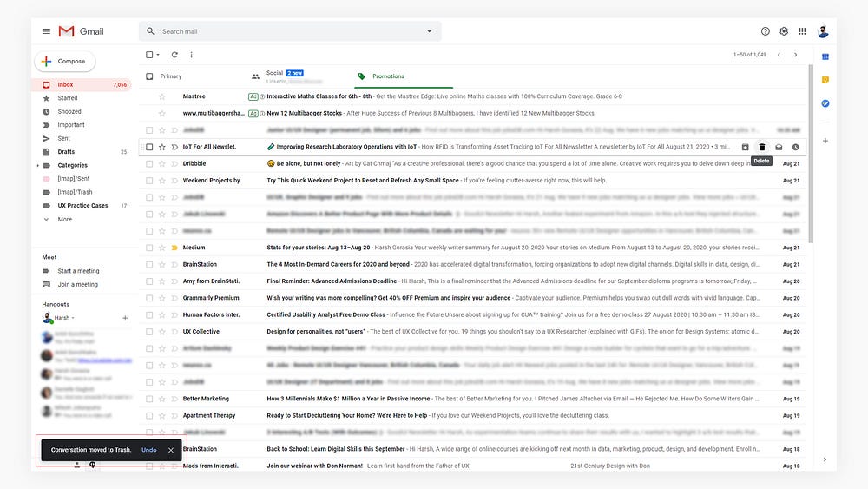Check the BrainStation careers email checkbox

coord(149,265)
